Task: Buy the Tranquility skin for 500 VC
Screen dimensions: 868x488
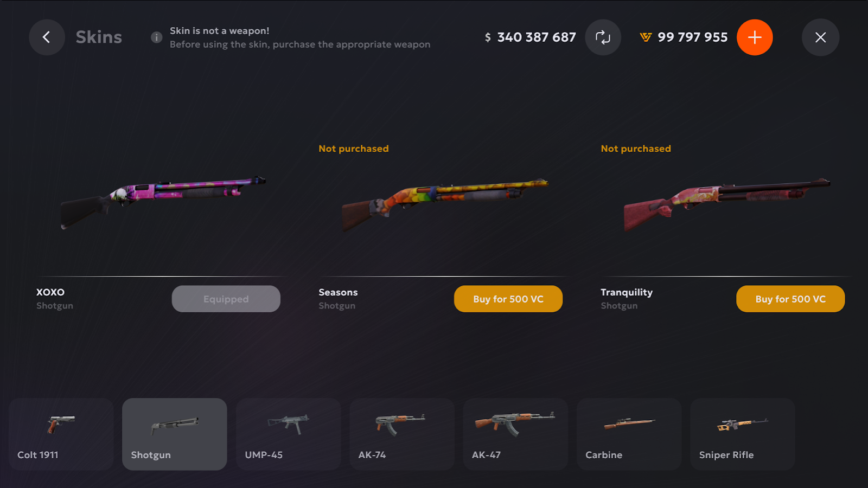Action: pos(790,299)
